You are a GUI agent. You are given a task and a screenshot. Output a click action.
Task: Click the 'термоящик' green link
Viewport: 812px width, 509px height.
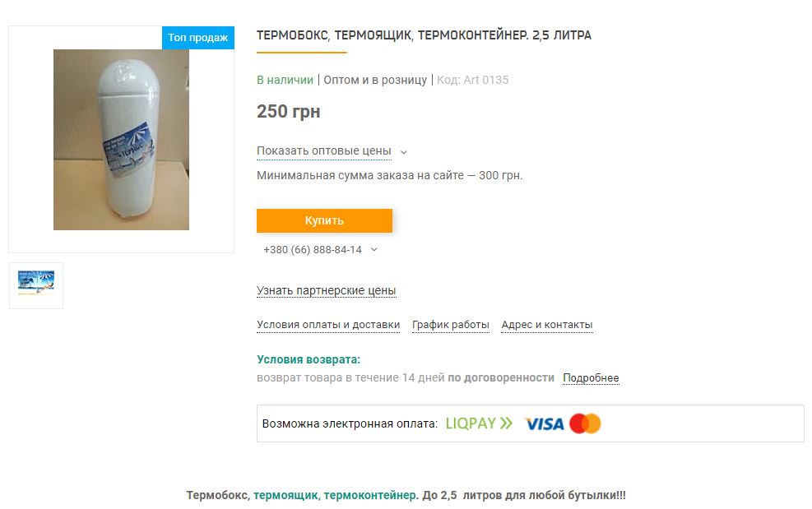click(x=287, y=495)
